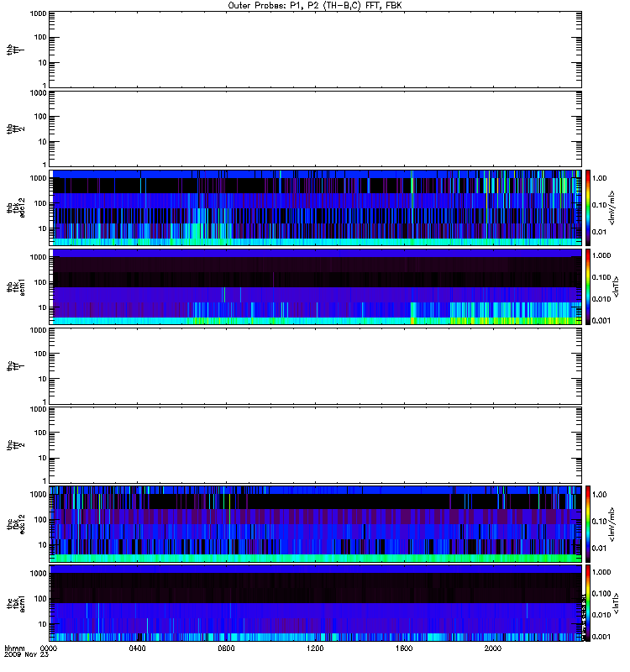The height and width of the screenshot is (672, 630).
Task: Click "0.001" on the thb scm1 color bar scale
Action: (601, 321)
